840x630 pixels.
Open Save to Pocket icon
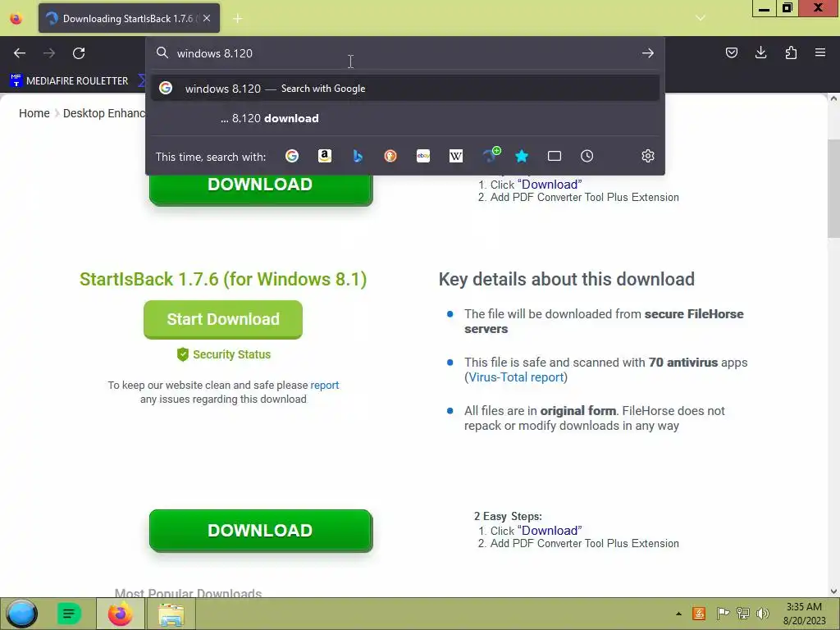(731, 52)
